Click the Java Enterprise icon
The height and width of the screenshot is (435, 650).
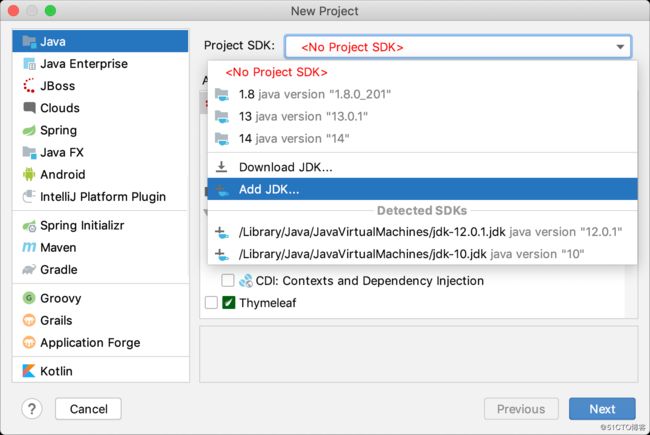coord(29,64)
